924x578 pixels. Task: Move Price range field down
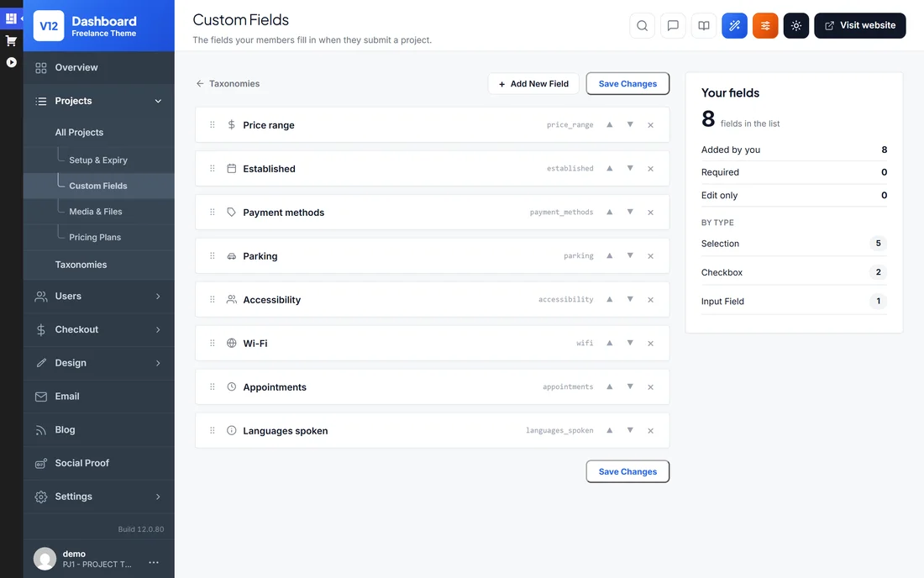pyautogui.click(x=630, y=124)
